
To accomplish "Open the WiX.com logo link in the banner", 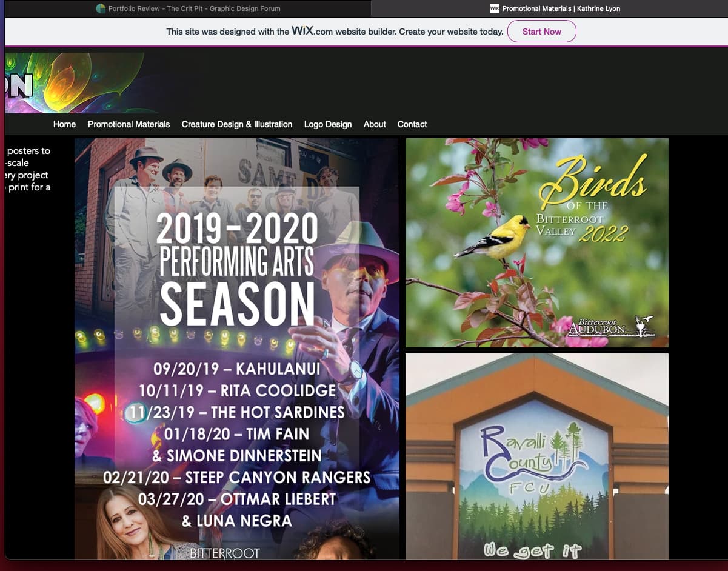I will (312, 31).
